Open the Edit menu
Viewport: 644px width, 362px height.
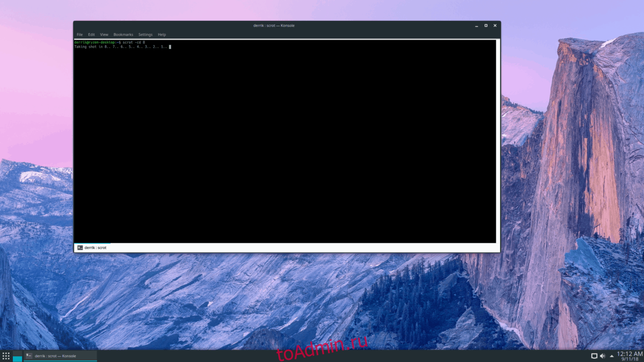point(91,34)
